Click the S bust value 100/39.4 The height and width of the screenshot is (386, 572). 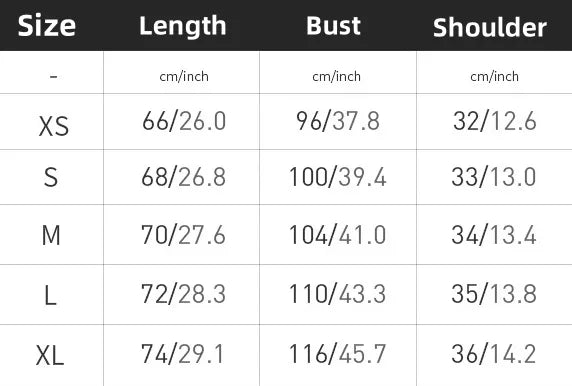tap(337, 177)
